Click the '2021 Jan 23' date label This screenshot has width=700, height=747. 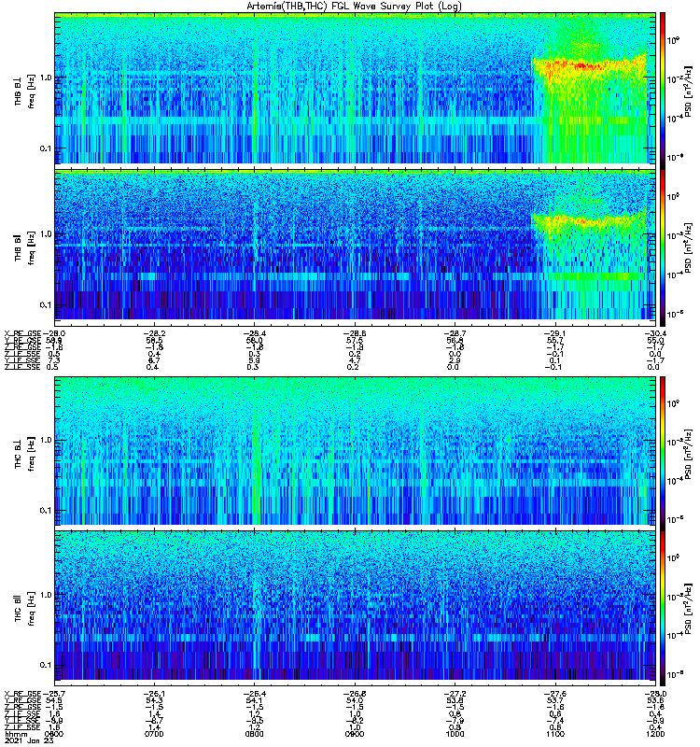(x=29, y=740)
